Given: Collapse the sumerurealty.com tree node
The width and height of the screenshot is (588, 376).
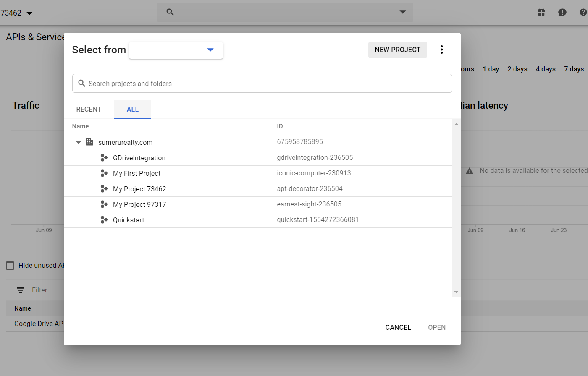Looking at the screenshot, I should click(79, 142).
